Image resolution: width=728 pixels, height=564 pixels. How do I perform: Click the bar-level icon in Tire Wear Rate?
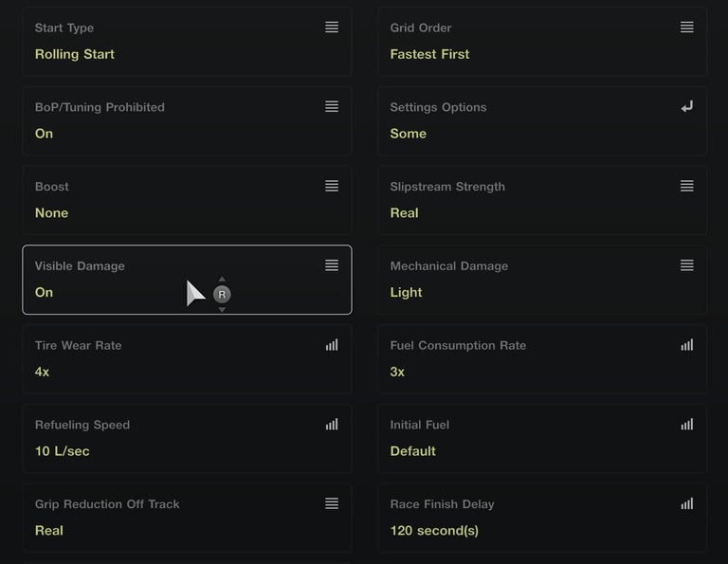coord(332,346)
